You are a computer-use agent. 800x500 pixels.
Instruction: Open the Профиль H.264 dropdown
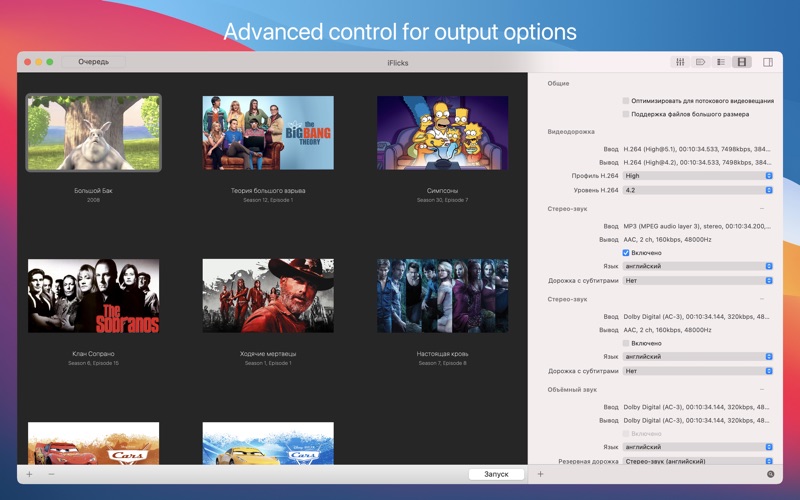click(x=697, y=176)
